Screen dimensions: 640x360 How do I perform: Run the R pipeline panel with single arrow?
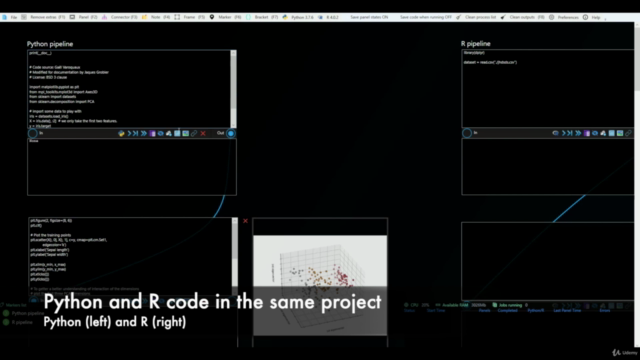tap(563, 133)
